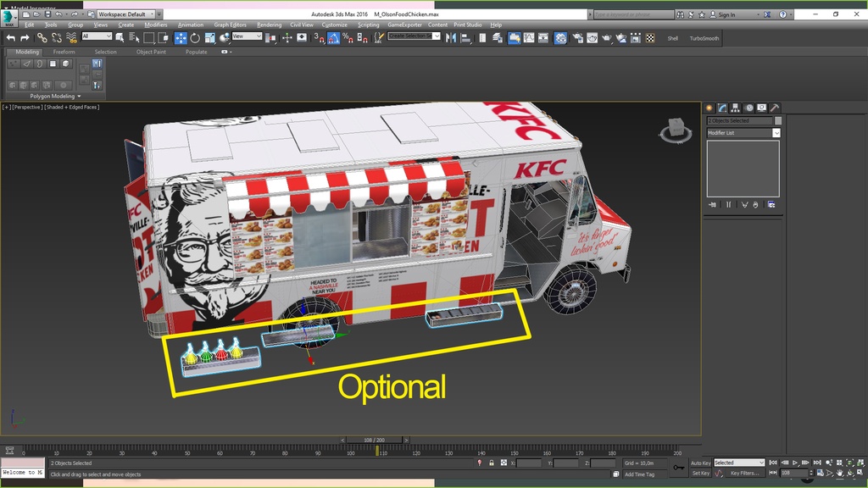Click the time slider showing 108 / 200
868x488 pixels.
coord(374,441)
